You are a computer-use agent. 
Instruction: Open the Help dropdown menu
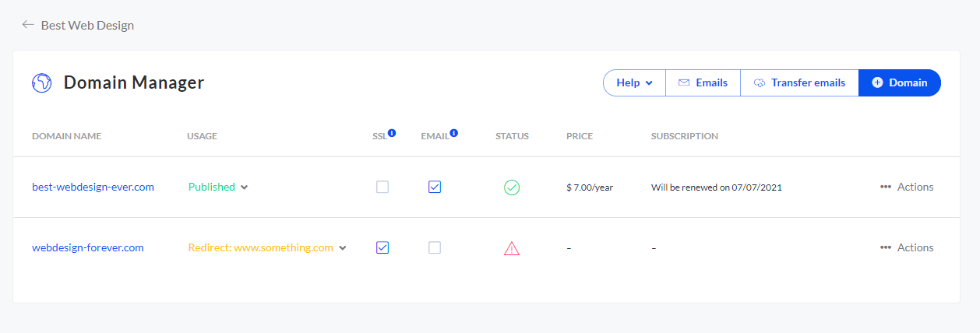[634, 83]
